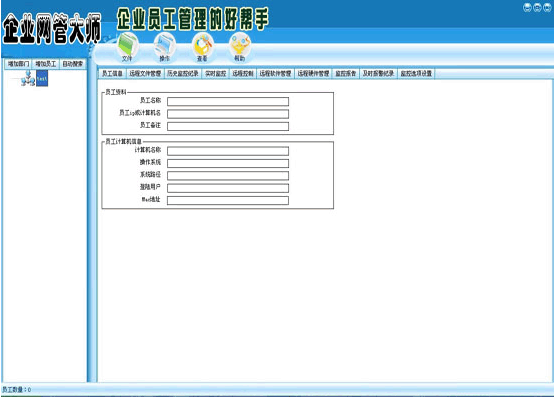The width and height of the screenshot is (555, 397).
Task: Click the 操作系统 input field
Action: click(228, 163)
